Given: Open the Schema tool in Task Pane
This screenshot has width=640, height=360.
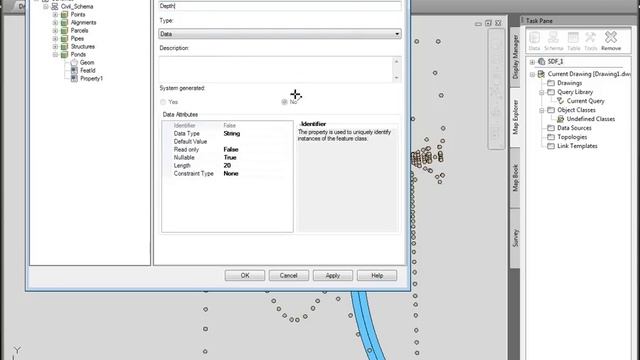Looking at the screenshot, I should tap(553, 41).
